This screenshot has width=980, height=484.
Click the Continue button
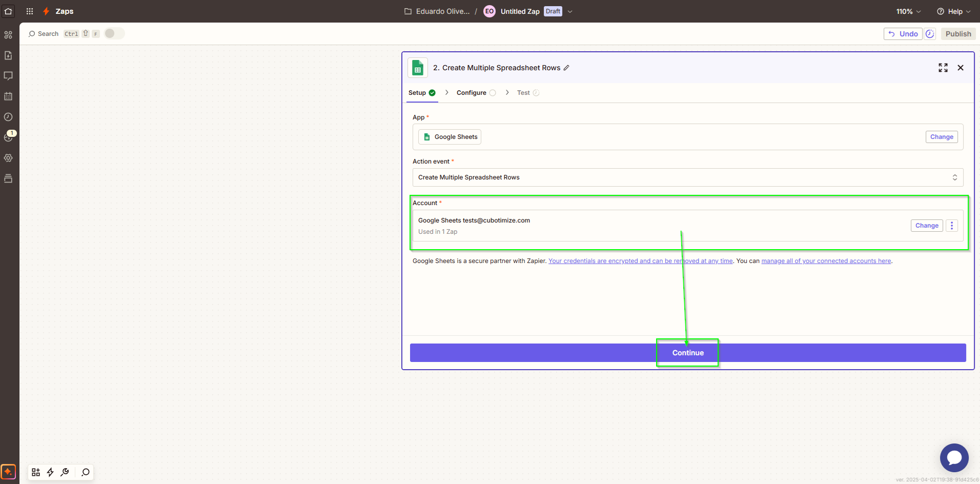[x=688, y=353]
